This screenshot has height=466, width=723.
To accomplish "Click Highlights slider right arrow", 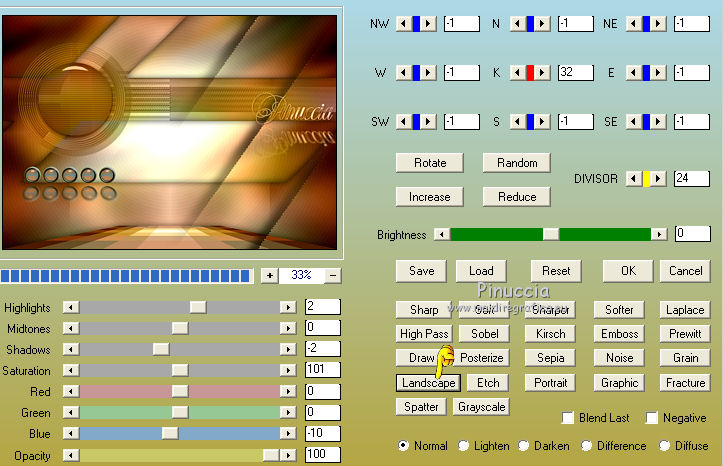I will pyautogui.click(x=288, y=307).
